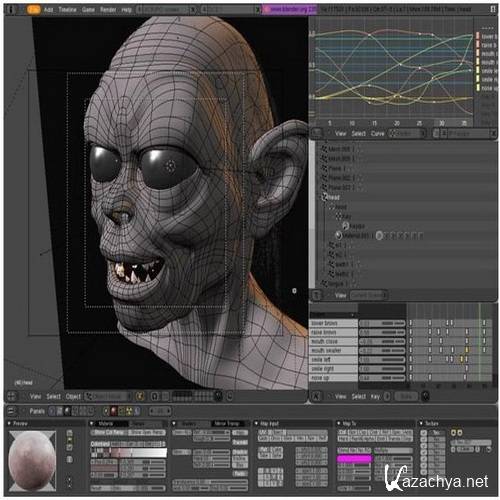
Task: Open the Add menu
Action: tap(48, 10)
